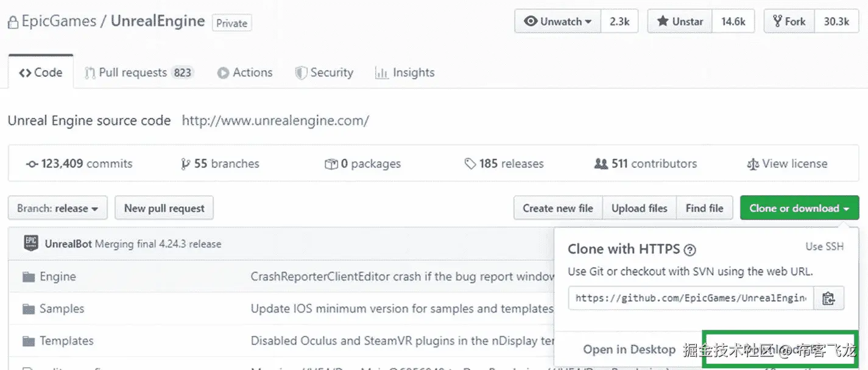The width and height of the screenshot is (868, 370).
Task: Click the folder icon beside Samples
Action: pyautogui.click(x=29, y=309)
